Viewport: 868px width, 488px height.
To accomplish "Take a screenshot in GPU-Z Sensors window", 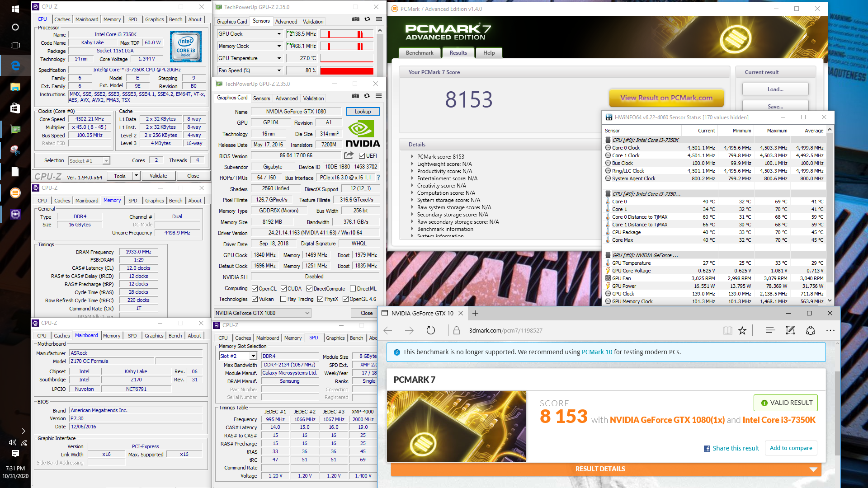I will coord(356,19).
